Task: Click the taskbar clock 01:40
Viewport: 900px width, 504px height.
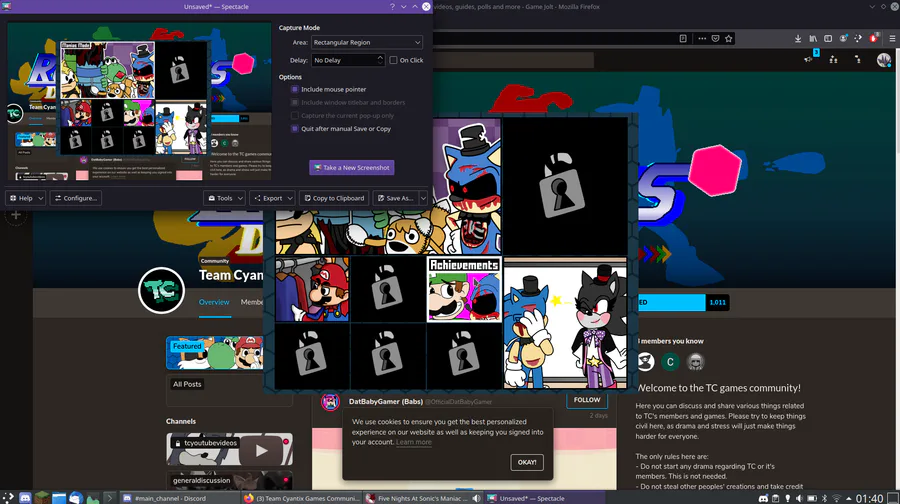Action: pos(870,498)
